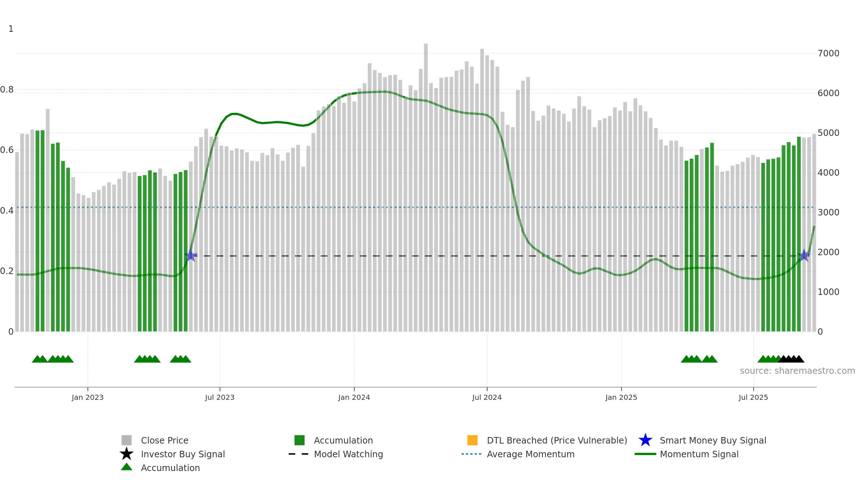Click the sharemaestro.com source text
The height and width of the screenshot is (488, 868).
tap(797, 371)
